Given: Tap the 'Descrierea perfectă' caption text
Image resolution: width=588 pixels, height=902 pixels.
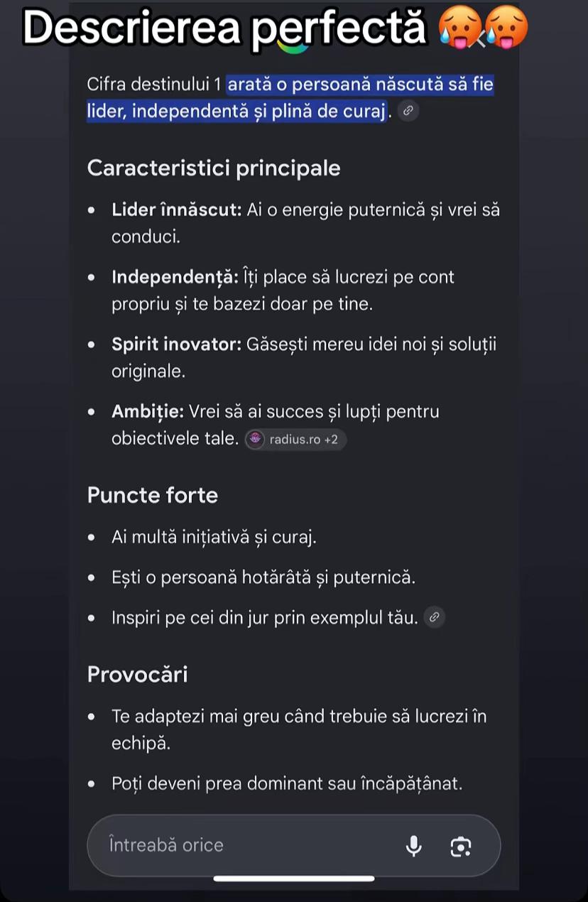Looking at the screenshot, I should coord(224,28).
